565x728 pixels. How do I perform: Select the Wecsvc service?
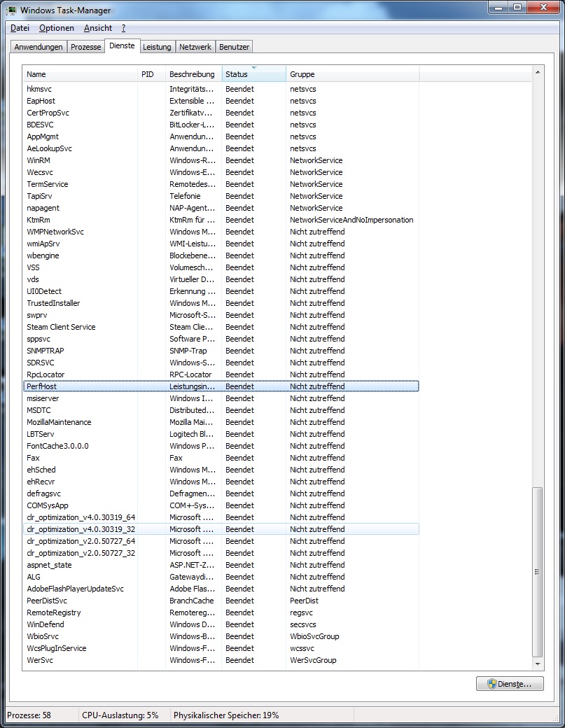point(221,172)
